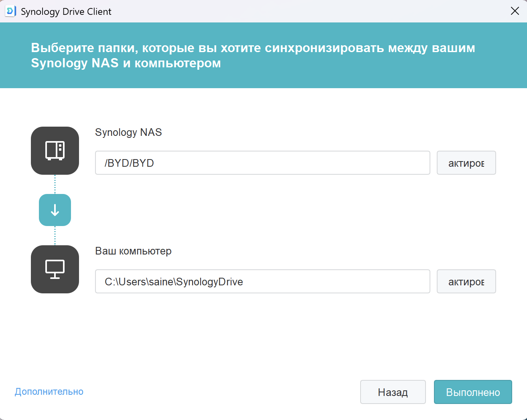Image resolution: width=527 pixels, height=420 pixels.
Task: Click the Synology NAS label above the path
Action: (128, 132)
